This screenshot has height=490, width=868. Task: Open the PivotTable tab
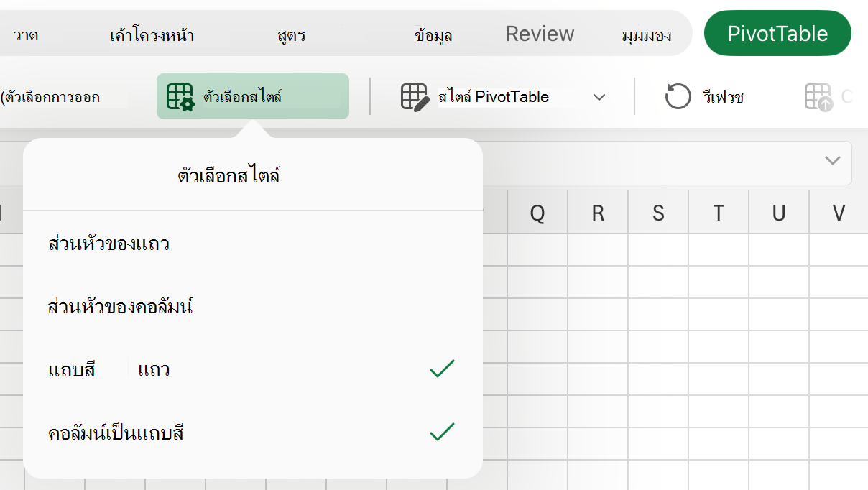point(777,33)
